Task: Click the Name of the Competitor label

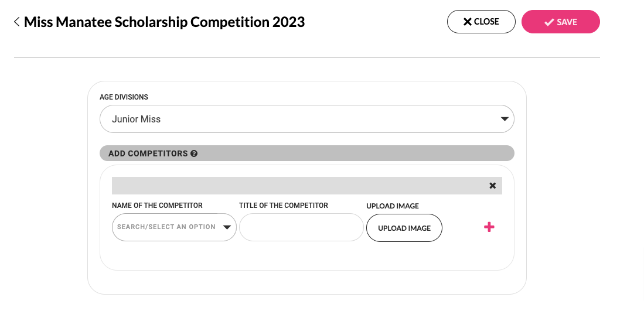Action: pyautogui.click(x=157, y=206)
